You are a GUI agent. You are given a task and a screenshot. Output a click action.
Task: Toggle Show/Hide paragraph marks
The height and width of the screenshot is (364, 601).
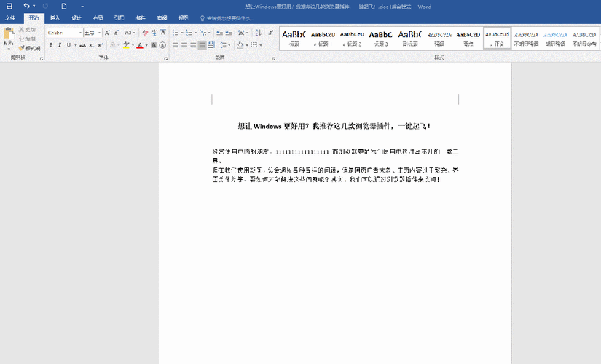[270, 33]
